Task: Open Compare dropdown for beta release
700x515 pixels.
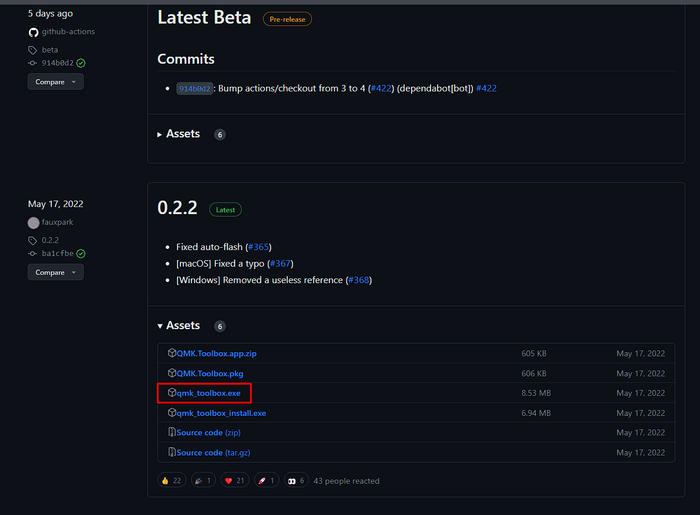Action: 56,82
